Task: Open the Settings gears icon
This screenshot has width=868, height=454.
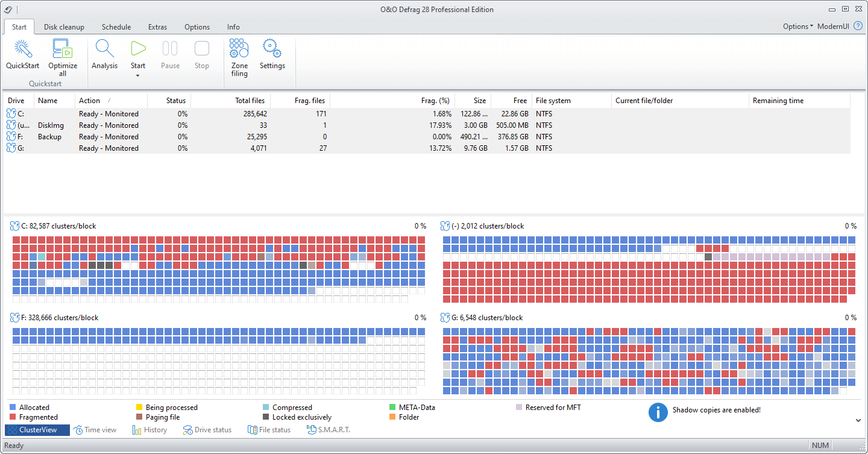Action: (272, 49)
